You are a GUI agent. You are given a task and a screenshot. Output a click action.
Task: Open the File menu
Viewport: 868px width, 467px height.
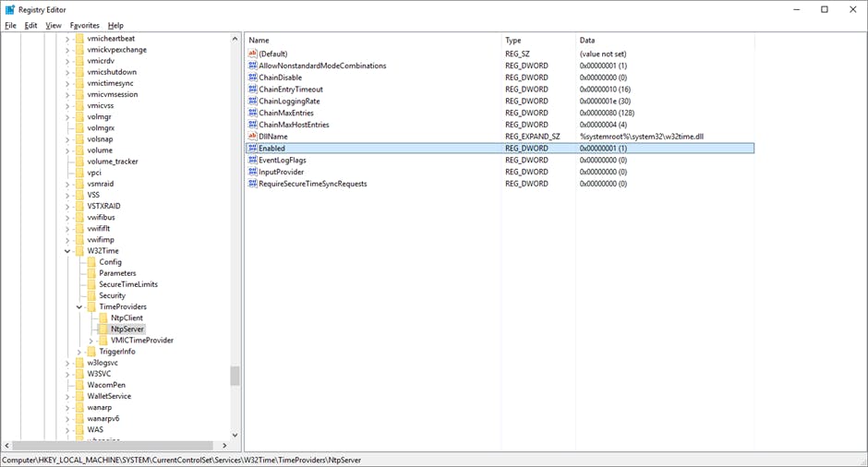(x=11, y=25)
